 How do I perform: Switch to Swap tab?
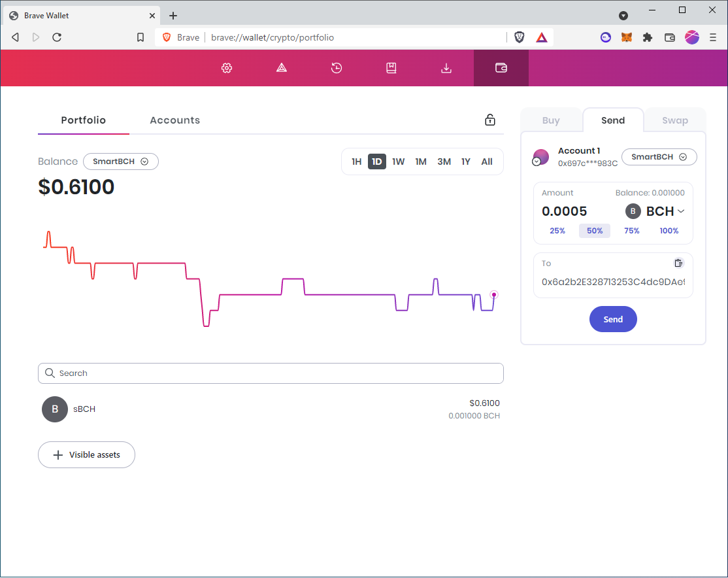674,120
